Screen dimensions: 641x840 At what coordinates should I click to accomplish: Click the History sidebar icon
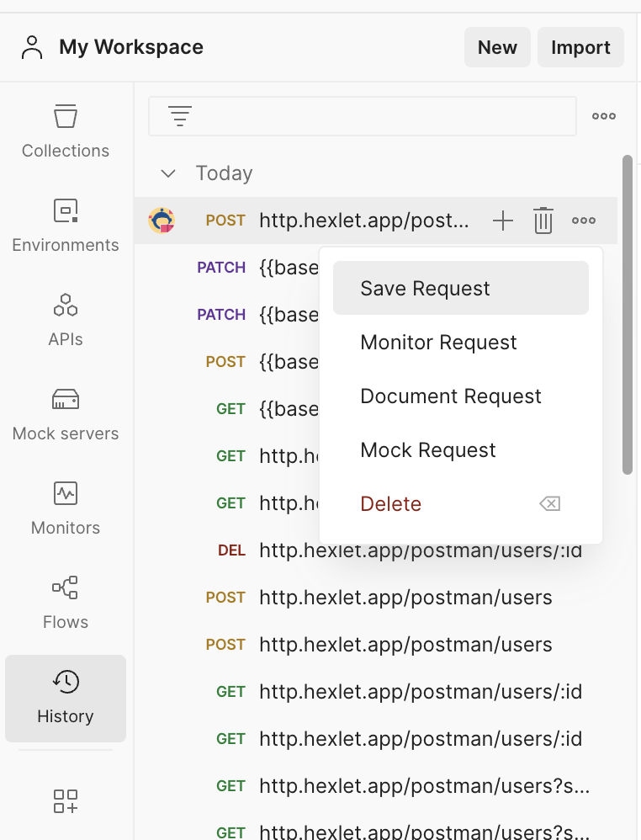pos(66,698)
